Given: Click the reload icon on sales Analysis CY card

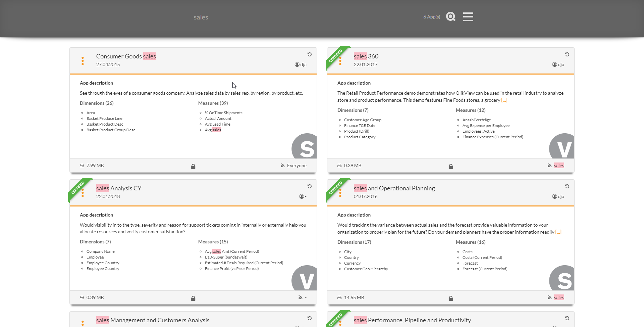Looking at the screenshot, I should pyautogui.click(x=310, y=186).
